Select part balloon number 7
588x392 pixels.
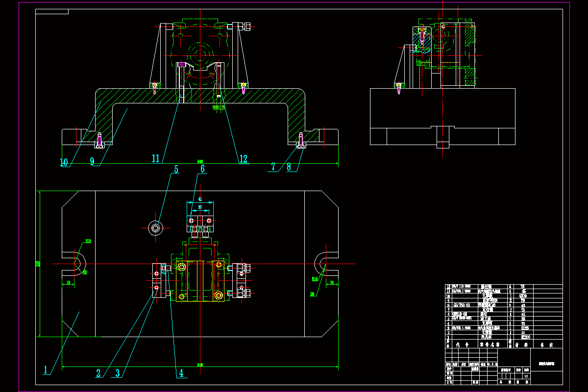click(273, 167)
